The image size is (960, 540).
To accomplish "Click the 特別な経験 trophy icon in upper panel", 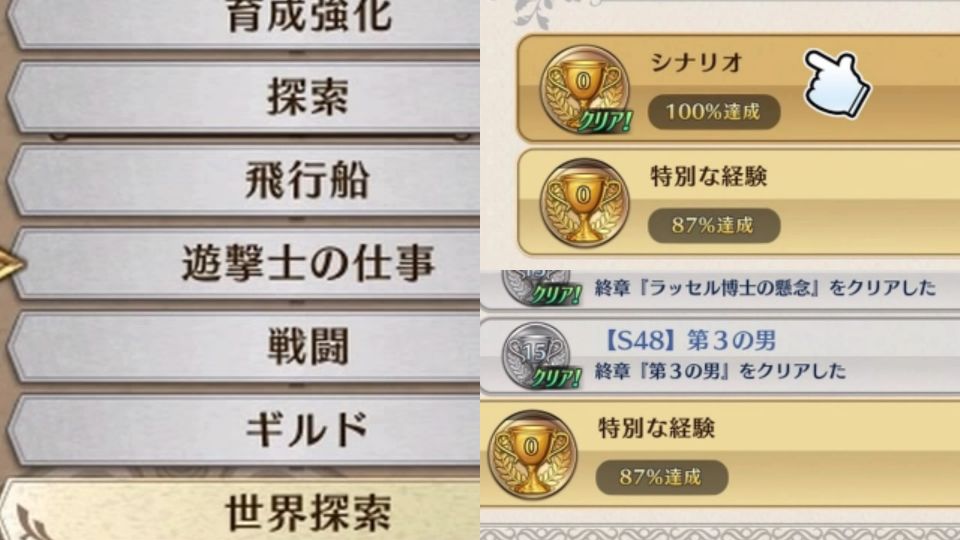I will click(584, 203).
